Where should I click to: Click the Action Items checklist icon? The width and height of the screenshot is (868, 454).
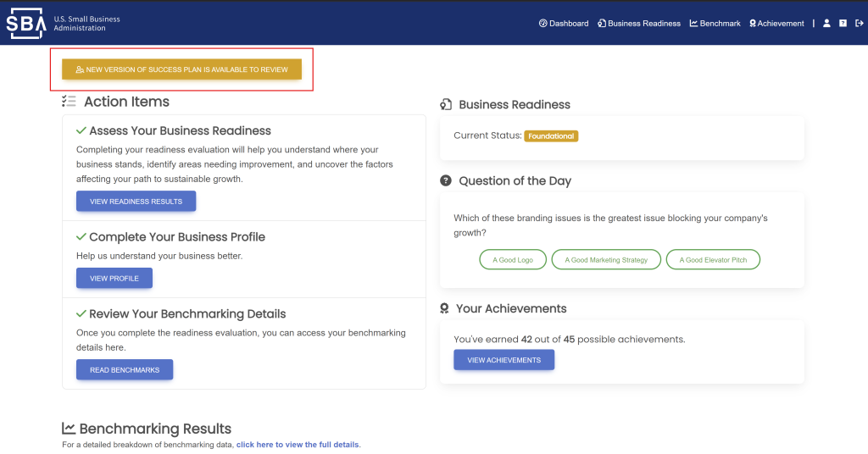70,102
